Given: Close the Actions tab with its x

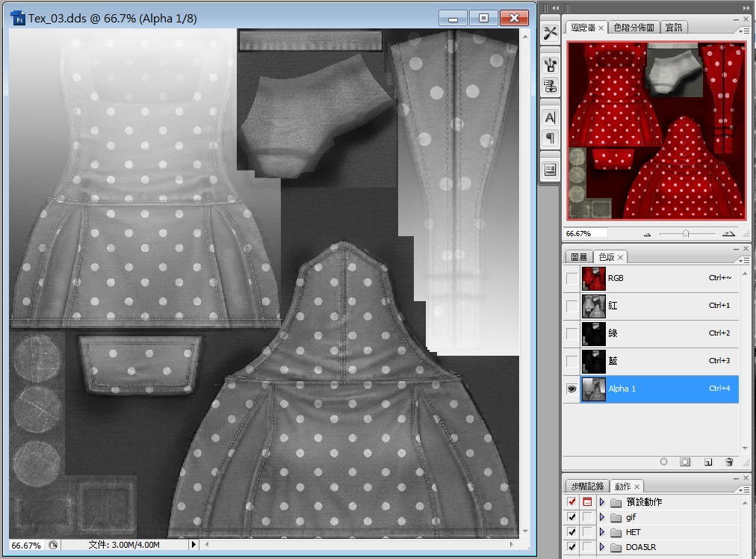Looking at the screenshot, I should (637, 487).
